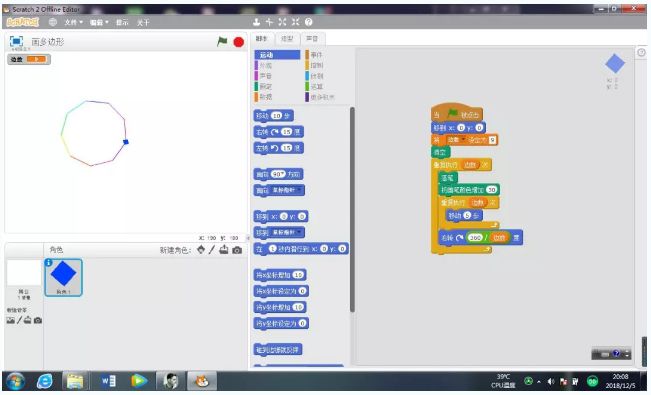Click the blocks palette vertical scrollbar
This screenshot has height=395, width=651.
pos(352,210)
